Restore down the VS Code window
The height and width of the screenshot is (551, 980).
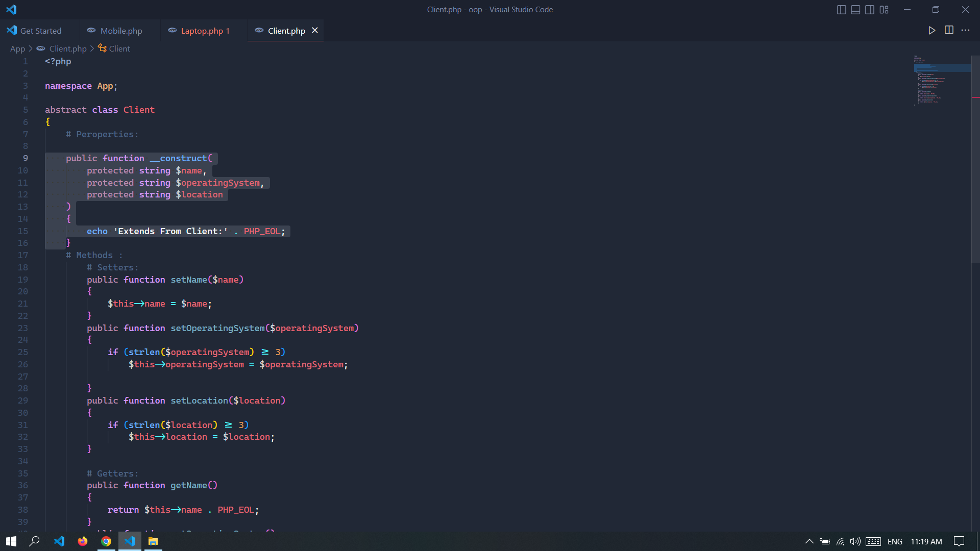[x=936, y=10]
